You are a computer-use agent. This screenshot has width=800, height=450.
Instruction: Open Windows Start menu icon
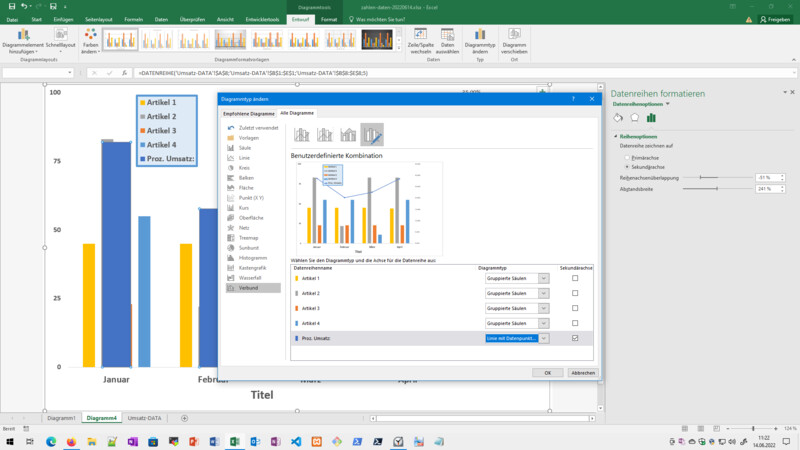(10, 442)
